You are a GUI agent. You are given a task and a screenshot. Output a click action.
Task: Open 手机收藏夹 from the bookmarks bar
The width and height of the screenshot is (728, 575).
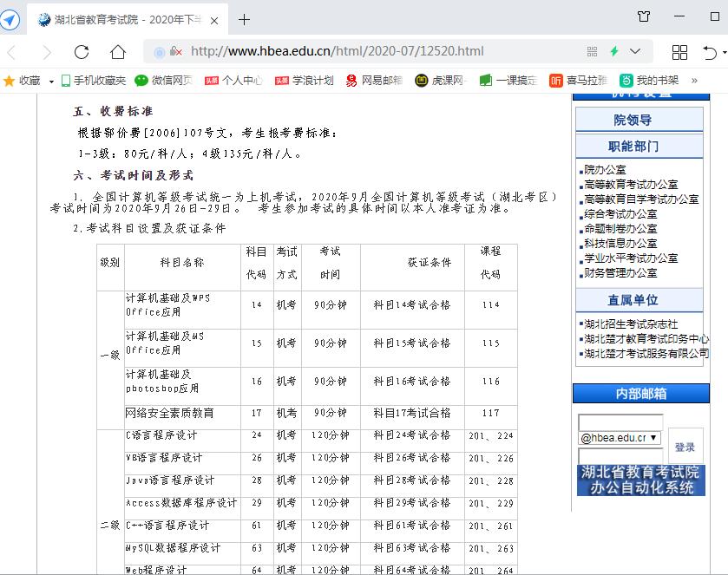click(x=95, y=82)
